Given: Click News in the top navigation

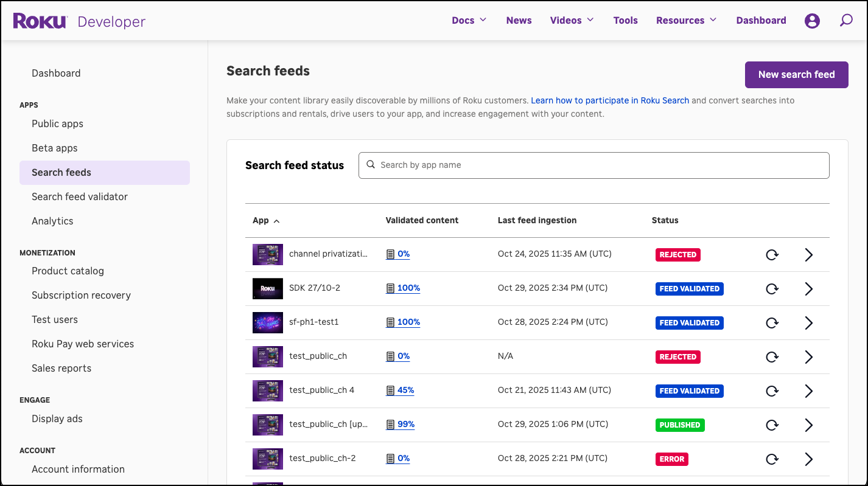Looking at the screenshot, I should 519,20.
